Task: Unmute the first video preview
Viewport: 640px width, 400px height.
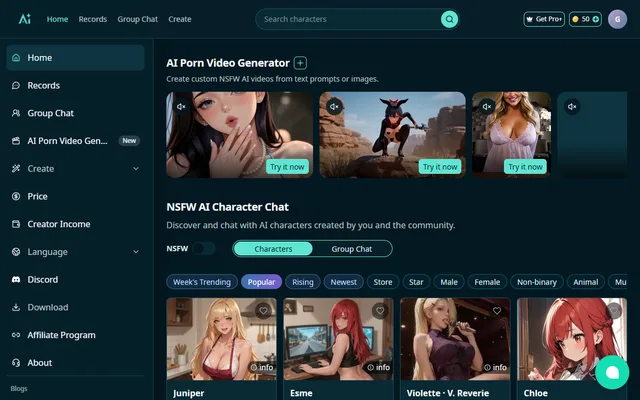Action: (x=181, y=107)
